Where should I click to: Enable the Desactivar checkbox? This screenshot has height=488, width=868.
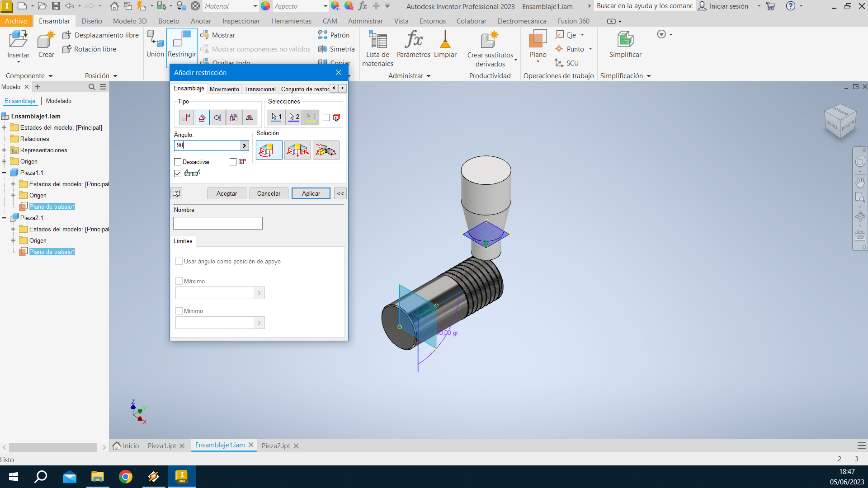click(177, 162)
